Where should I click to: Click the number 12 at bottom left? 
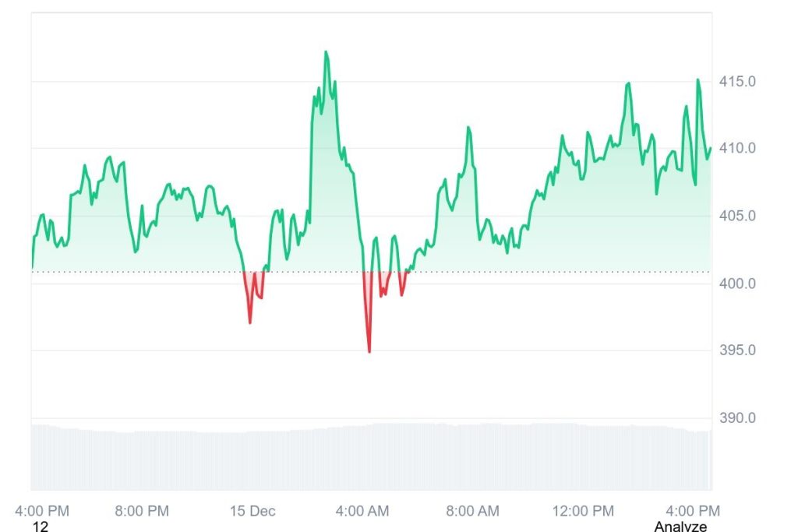pyautogui.click(x=41, y=527)
